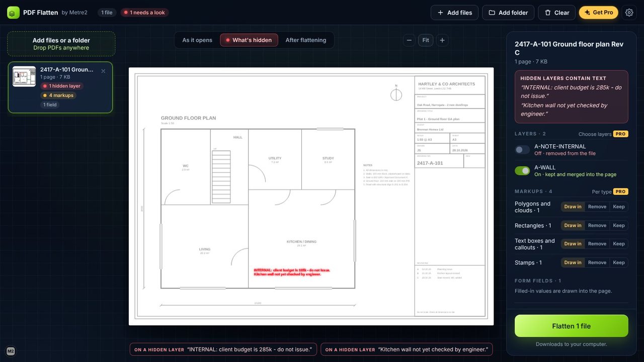This screenshot has height=362, width=644.
Task: Click the Fit zoom button
Action: click(426, 40)
